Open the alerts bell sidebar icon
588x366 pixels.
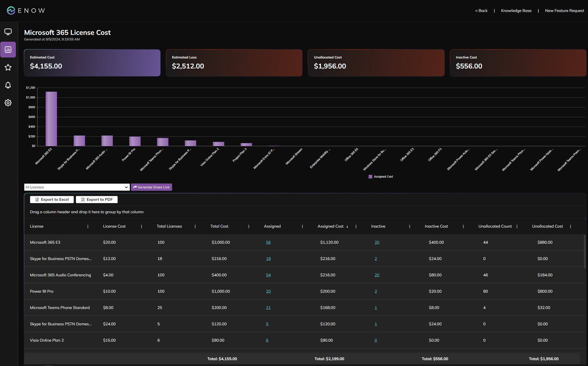pyautogui.click(x=8, y=85)
